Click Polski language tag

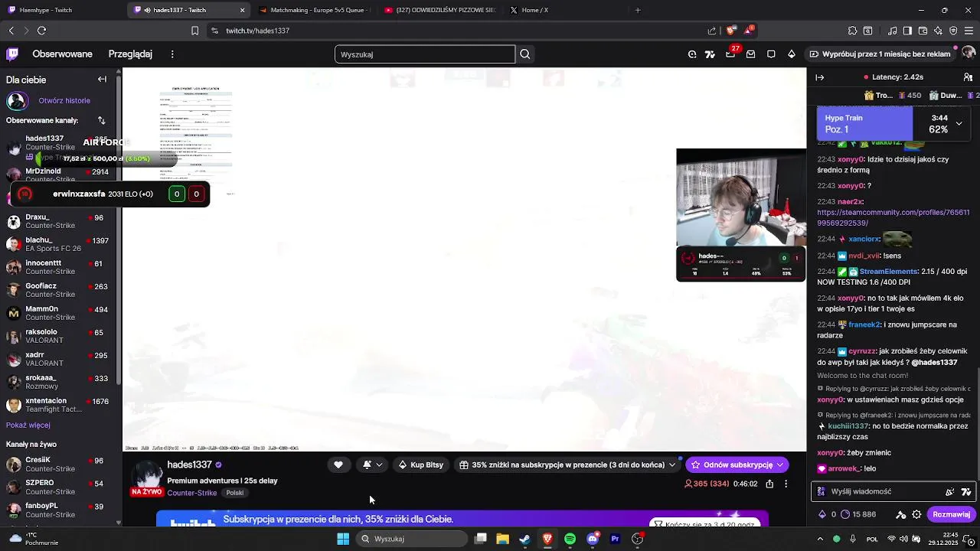click(235, 493)
